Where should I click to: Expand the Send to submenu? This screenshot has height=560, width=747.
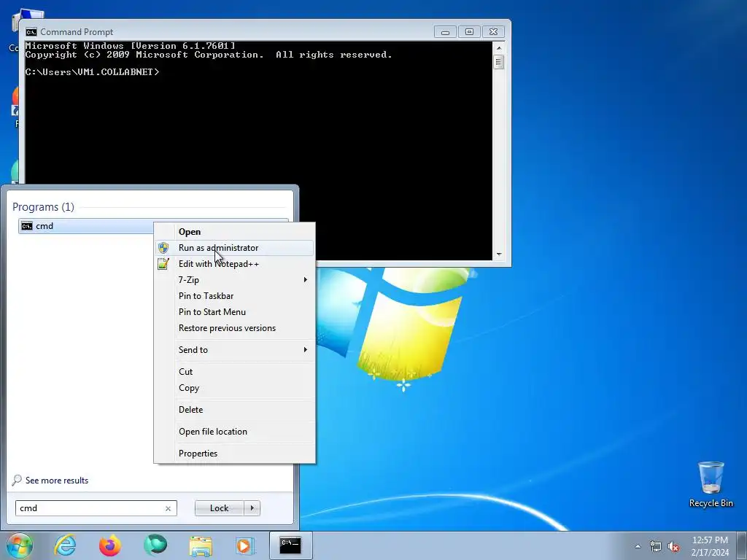coord(234,349)
